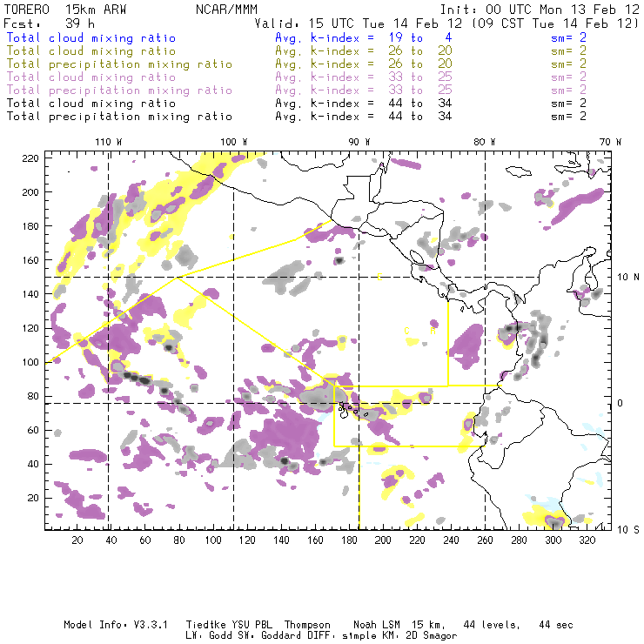This screenshot has height=644, width=644.
Task: Click the "0" equator latitude label
Action: (621, 403)
